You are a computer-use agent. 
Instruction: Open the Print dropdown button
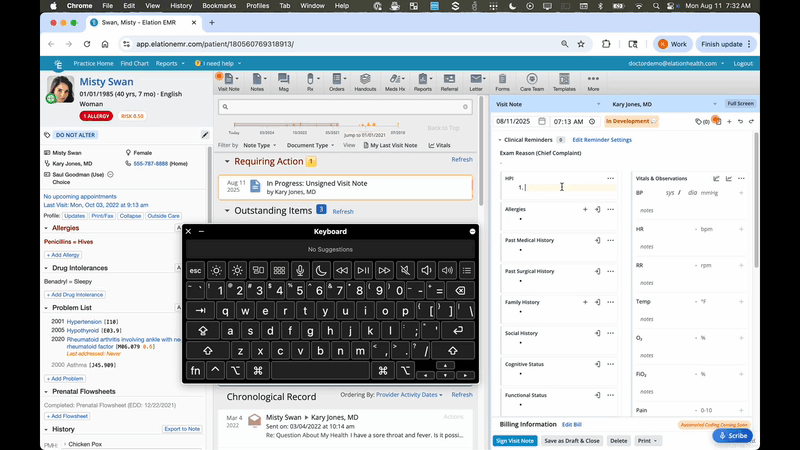[x=647, y=441]
